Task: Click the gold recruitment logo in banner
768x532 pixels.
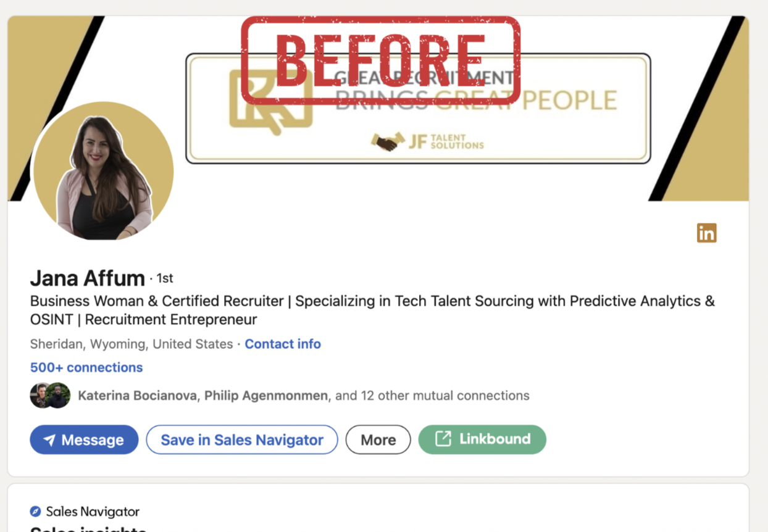Action: coord(270,102)
